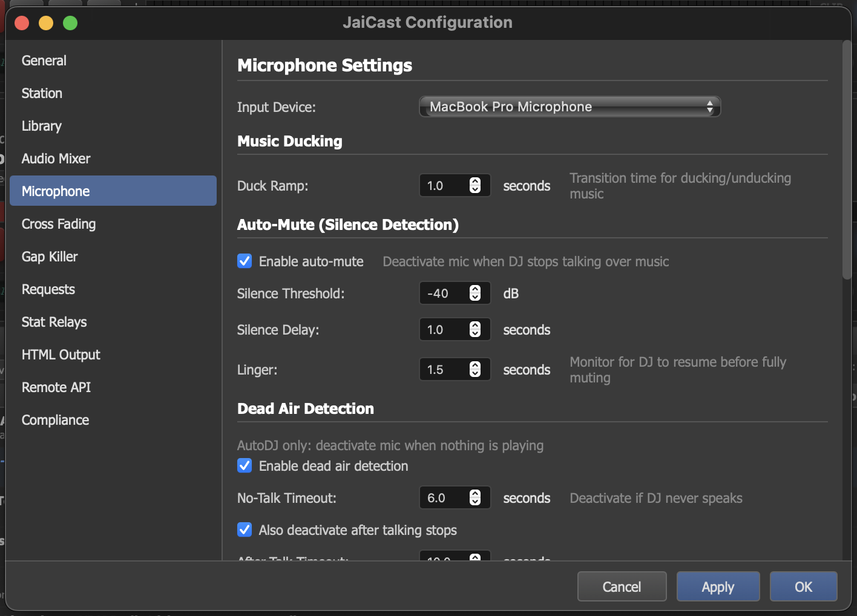Minimize the configuration window with yellow button

click(x=46, y=23)
